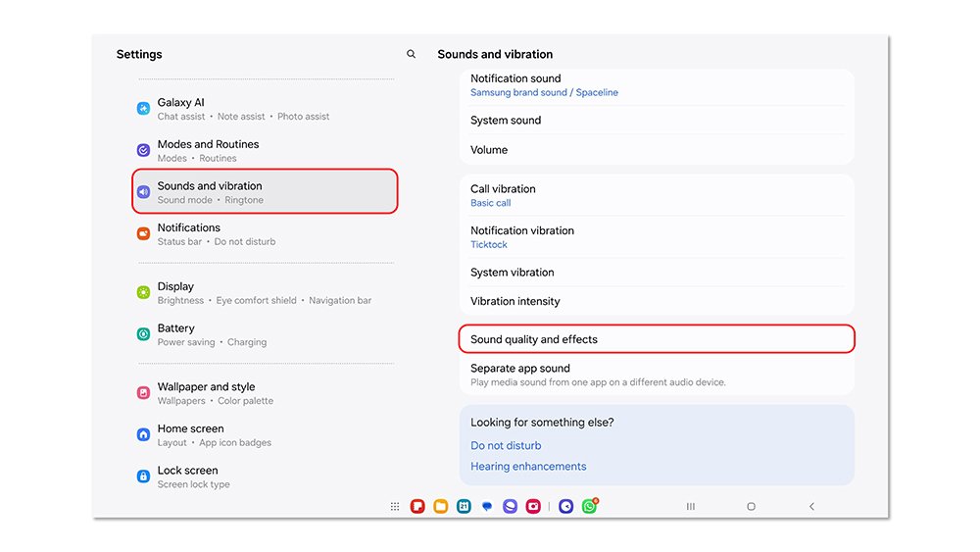Open Sounds and vibration category
The height and width of the screenshot is (552, 980).
[265, 192]
